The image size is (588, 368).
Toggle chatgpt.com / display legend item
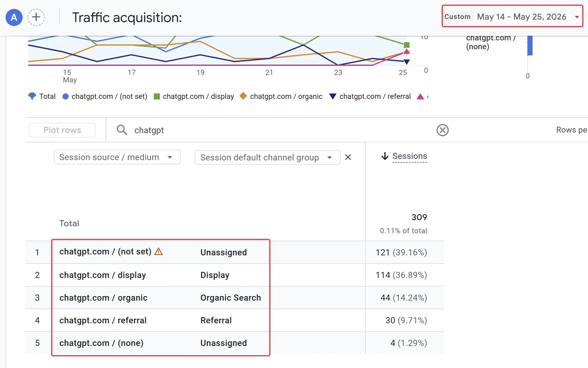point(194,96)
